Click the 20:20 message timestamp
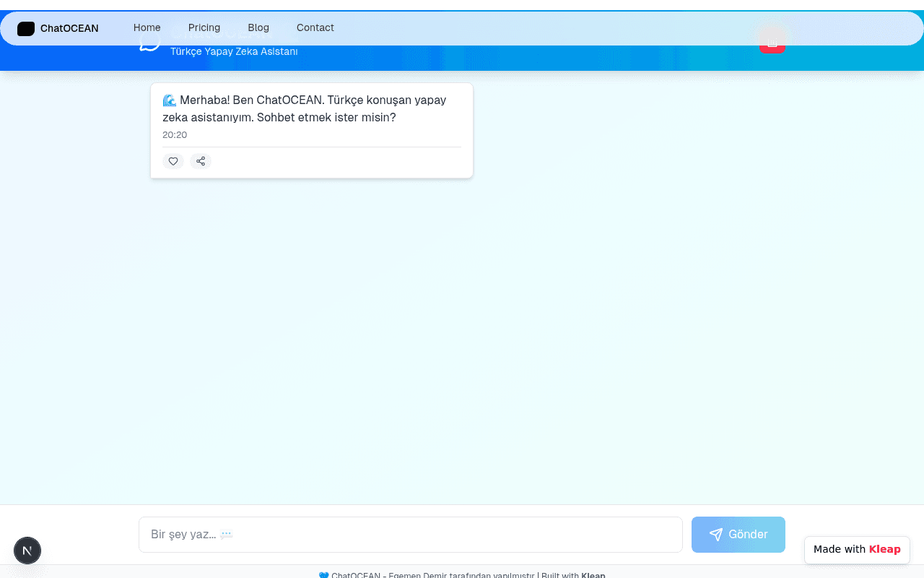924x578 pixels. 175,135
